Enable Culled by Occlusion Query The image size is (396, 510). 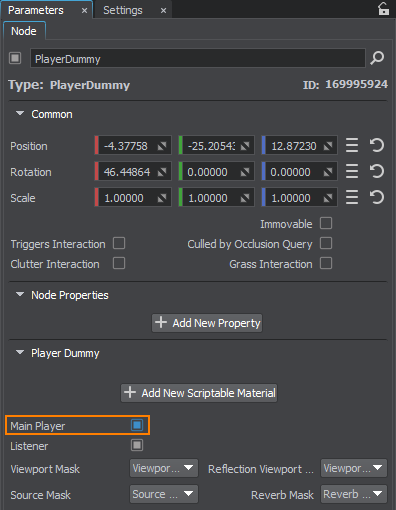coord(326,243)
